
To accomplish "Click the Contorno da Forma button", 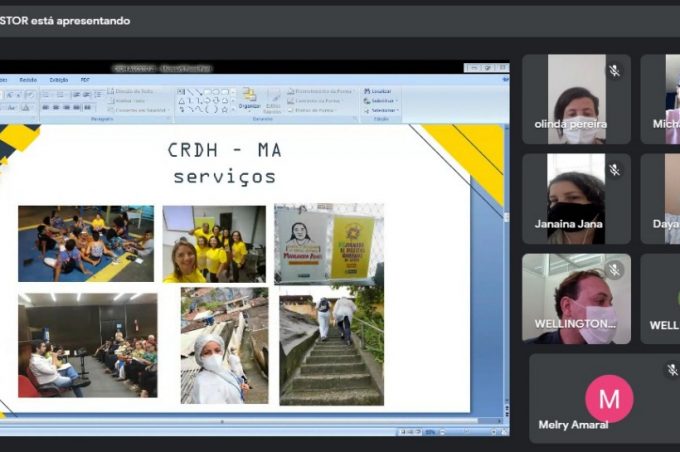I will 315,100.
